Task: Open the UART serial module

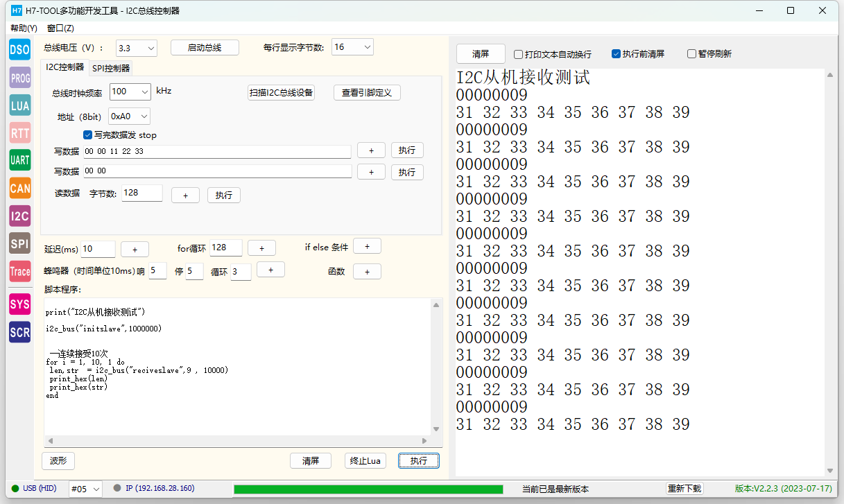Action: point(20,160)
